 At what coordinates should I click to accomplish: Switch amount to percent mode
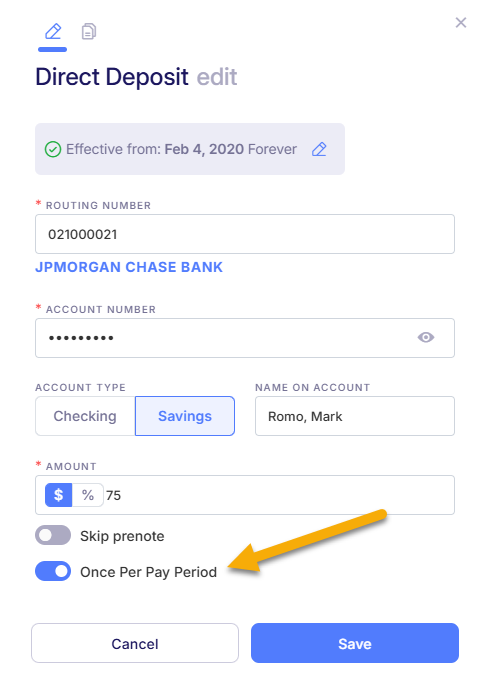tap(88, 495)
